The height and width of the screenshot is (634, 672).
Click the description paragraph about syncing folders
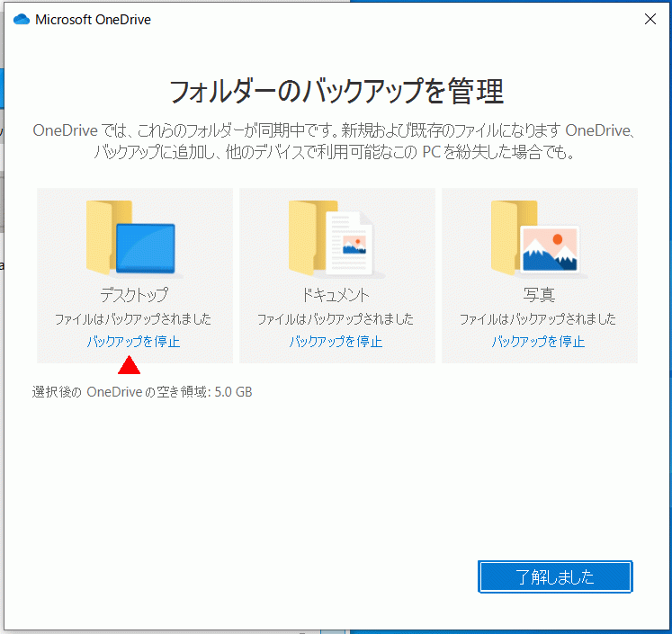[x=335, y=141]
